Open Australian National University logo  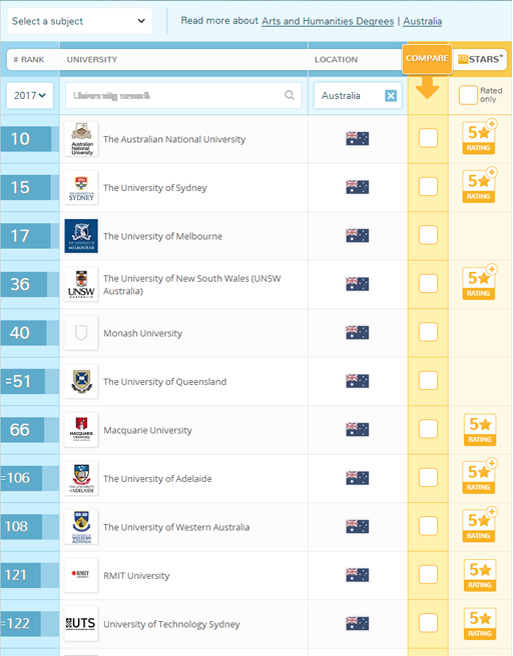click(81, 139)
